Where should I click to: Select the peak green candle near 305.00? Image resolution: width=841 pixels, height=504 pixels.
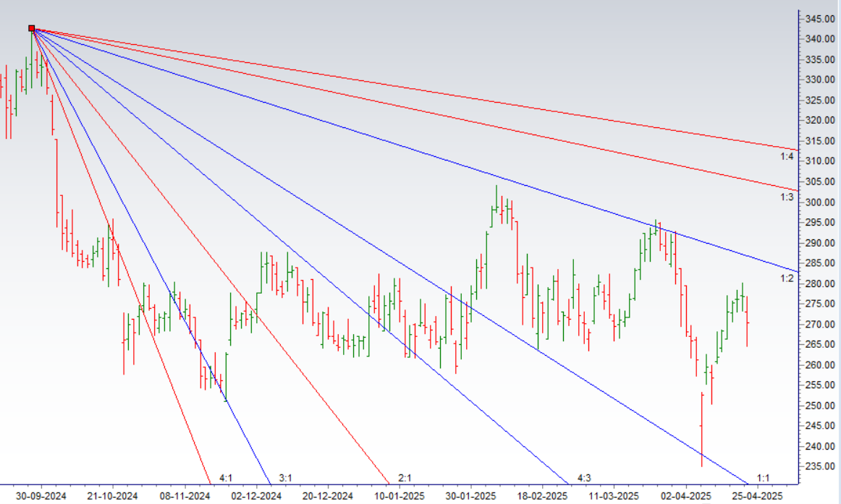pyautogui.click(x=496, y=202)
